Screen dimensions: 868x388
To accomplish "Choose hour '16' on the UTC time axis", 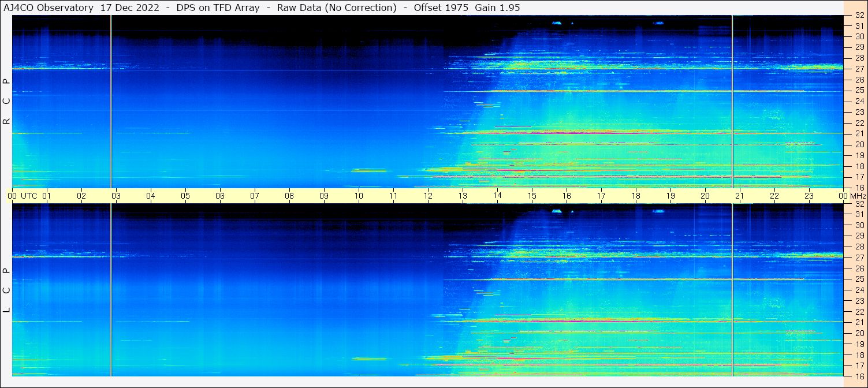I will [x=567, y=196].
